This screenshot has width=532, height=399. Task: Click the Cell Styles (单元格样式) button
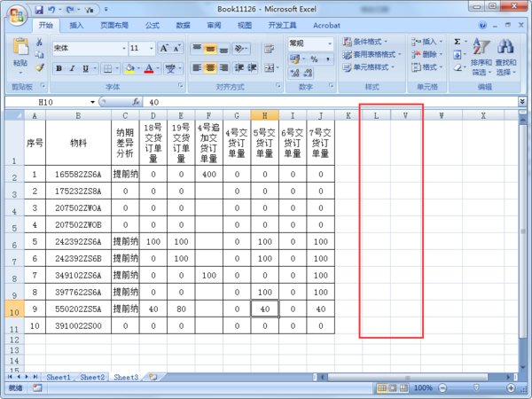click(372, 66)
